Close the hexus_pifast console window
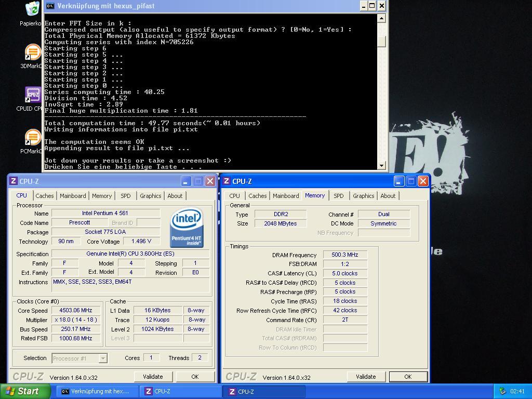The image size is (532, 399). click(382, 6)
